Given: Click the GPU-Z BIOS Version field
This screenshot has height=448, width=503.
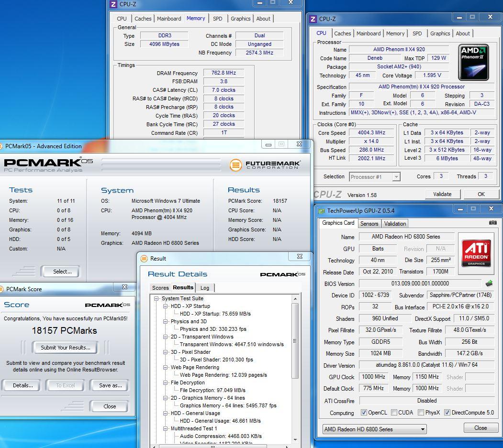Looking at the screenshot, I should [x=420, y=284].
